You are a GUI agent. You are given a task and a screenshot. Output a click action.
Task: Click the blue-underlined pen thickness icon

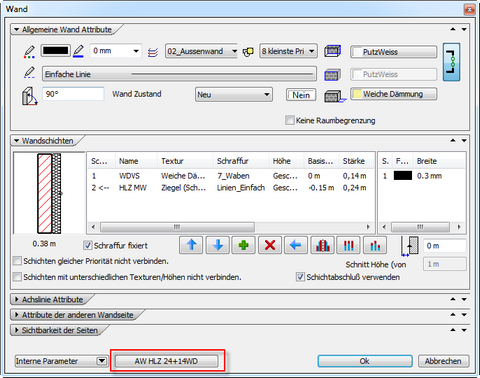(x=78, y=51)
